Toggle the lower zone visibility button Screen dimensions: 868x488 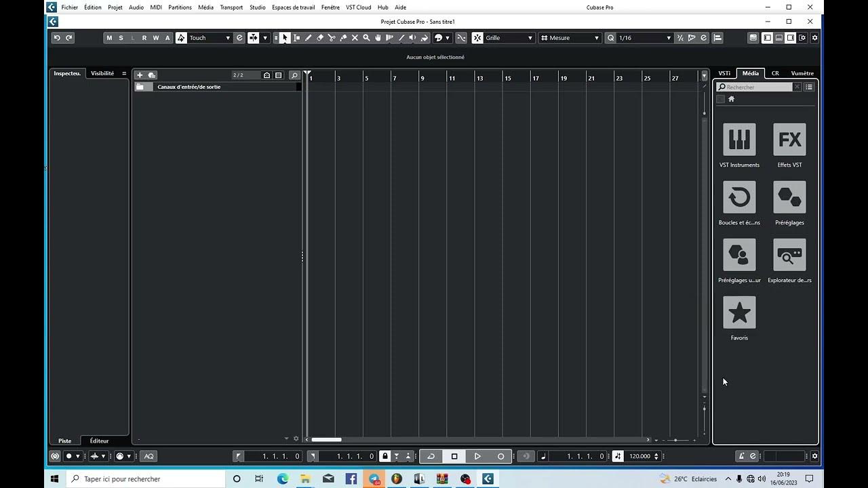779,38
